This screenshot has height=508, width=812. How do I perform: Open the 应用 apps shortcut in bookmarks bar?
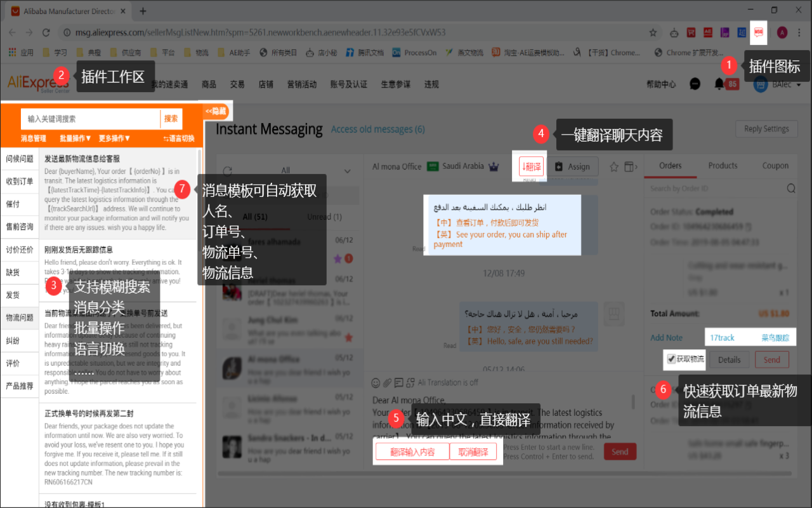(21, 53)
